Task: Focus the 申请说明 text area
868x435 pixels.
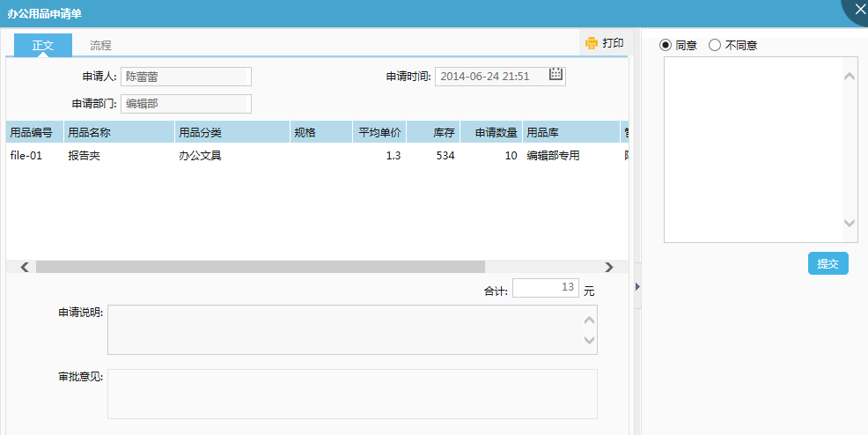Action: (343, 329)
